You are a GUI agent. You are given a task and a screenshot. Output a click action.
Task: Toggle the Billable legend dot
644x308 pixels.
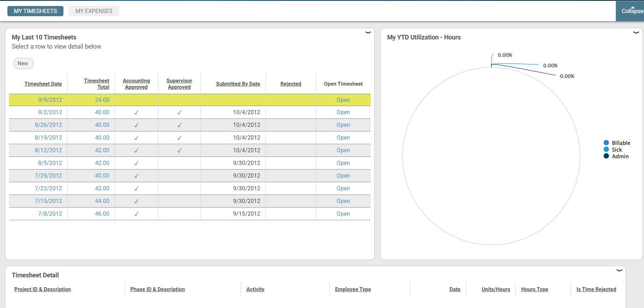(x=606, y=143)
